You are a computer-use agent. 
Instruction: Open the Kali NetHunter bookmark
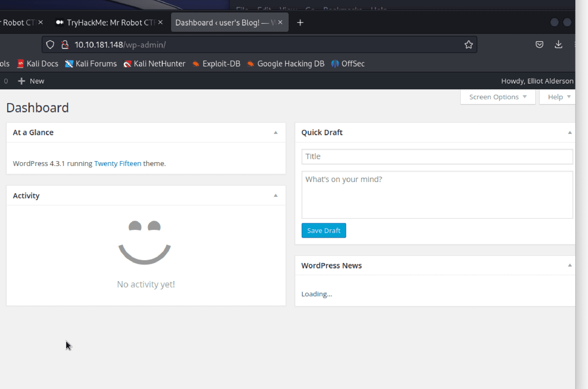click(x=154, y=64)
